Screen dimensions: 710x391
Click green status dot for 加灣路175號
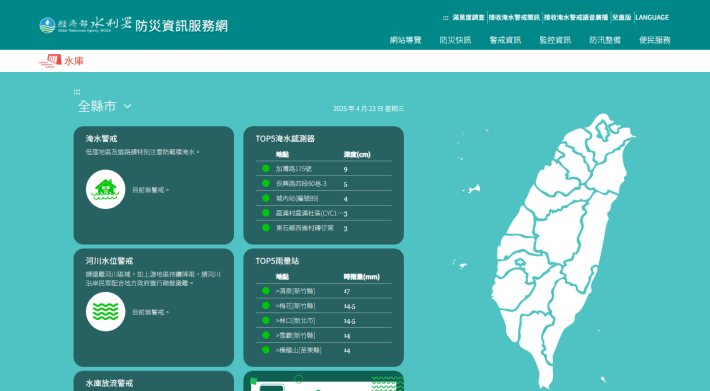pyautogui.click(x=266, y=168)
